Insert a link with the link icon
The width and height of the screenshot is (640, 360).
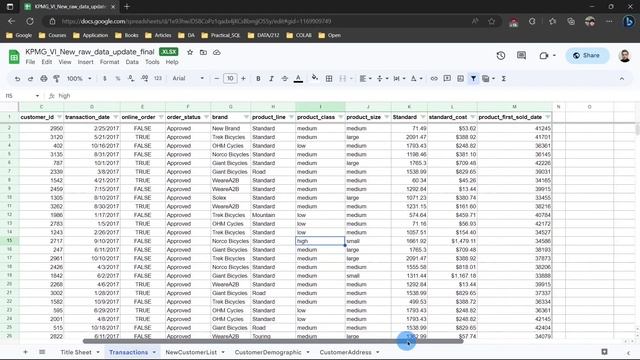434,78
